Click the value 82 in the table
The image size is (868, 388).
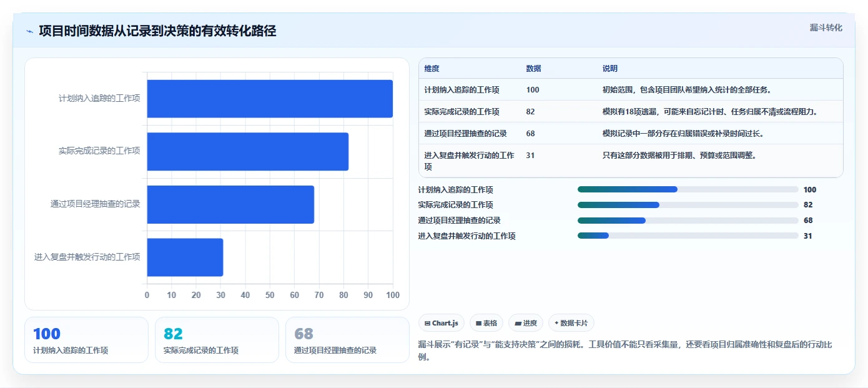530,112
